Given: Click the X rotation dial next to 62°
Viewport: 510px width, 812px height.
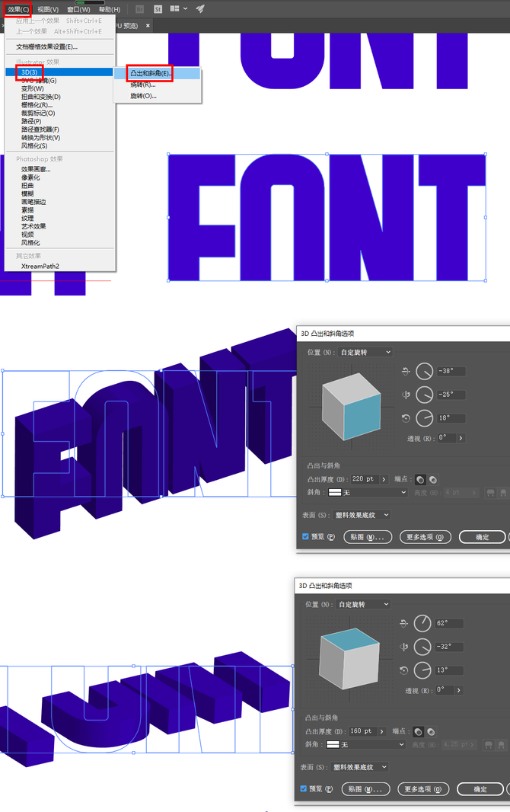Looking at the screenshot, I should click(422, 623).
